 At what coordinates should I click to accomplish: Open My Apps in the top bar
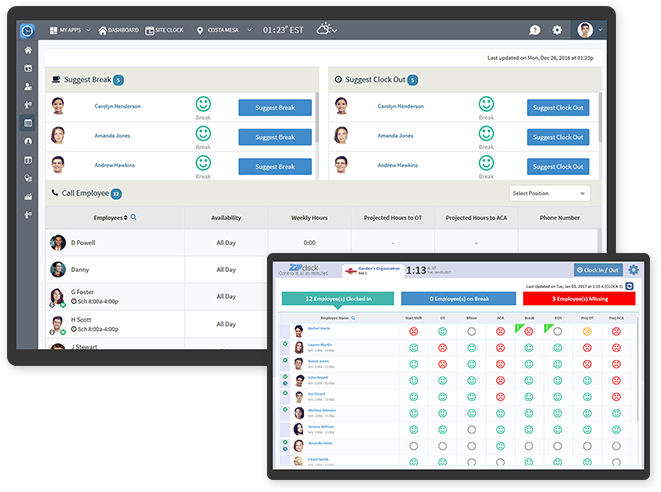65,30
